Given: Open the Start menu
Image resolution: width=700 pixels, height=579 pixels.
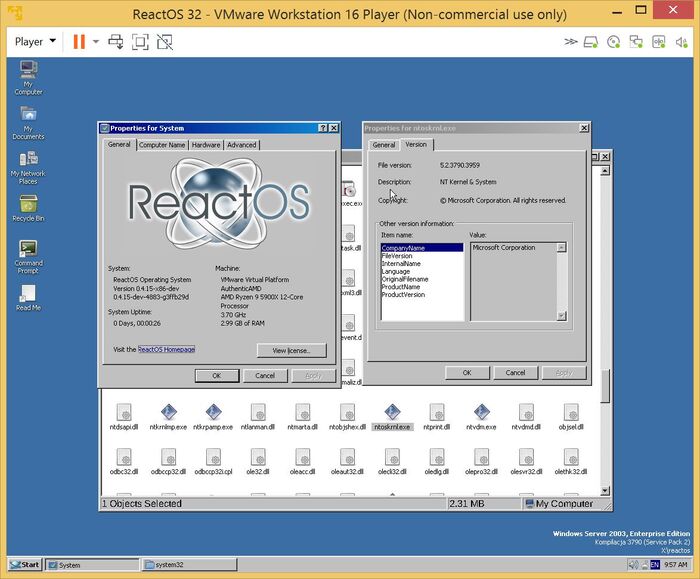Looking at the screenshot, I should point(25,565).
